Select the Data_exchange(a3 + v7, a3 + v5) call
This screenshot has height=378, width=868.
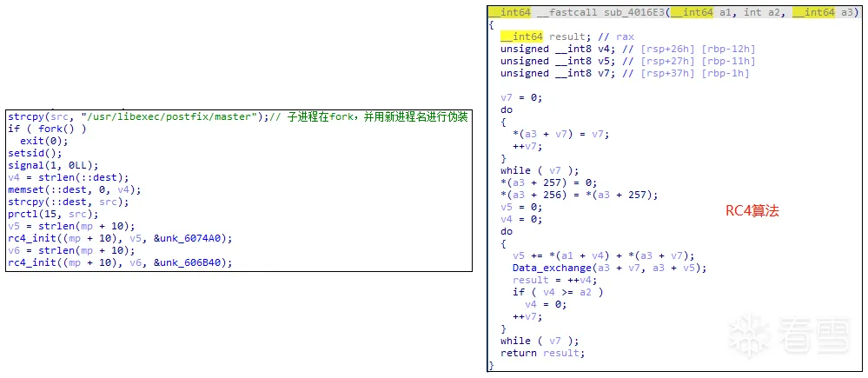[x=609, y=268]
